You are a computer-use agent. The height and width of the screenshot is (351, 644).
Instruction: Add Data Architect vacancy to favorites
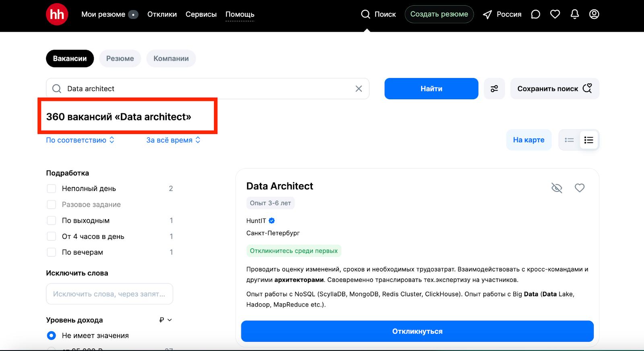coord(579,188)
